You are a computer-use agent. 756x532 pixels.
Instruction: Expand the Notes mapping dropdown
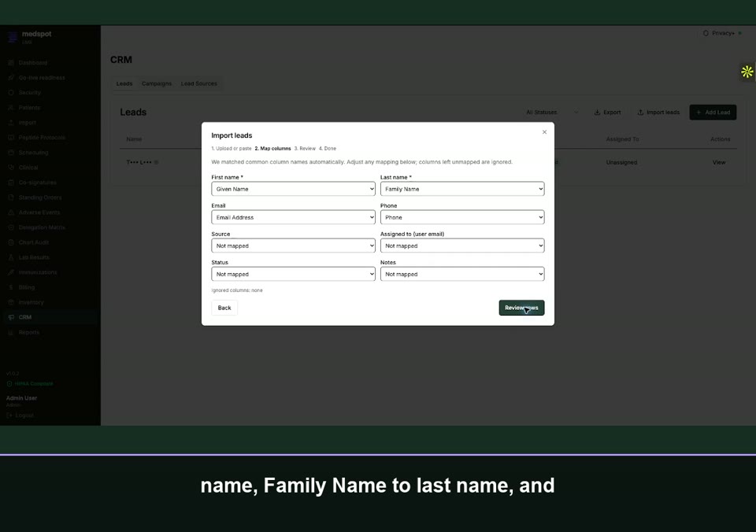pyautogui.click(x=462, y=274)
